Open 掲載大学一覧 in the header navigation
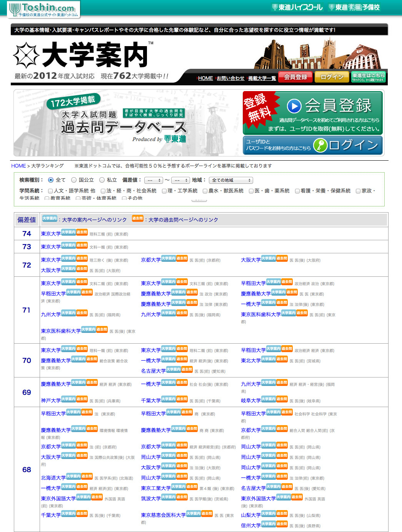 click(262, 78)
